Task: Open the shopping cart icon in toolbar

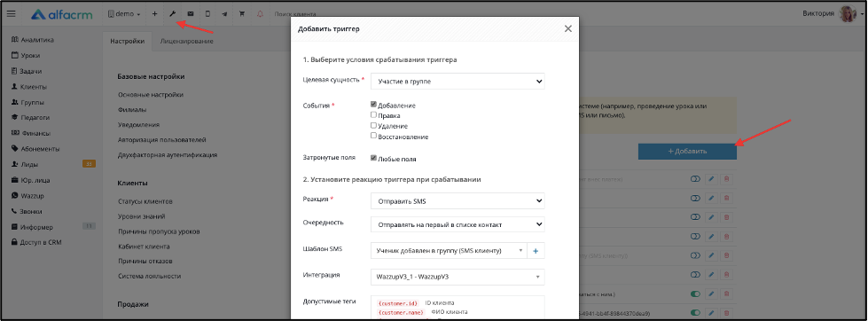Action: (x=242, y=14)
